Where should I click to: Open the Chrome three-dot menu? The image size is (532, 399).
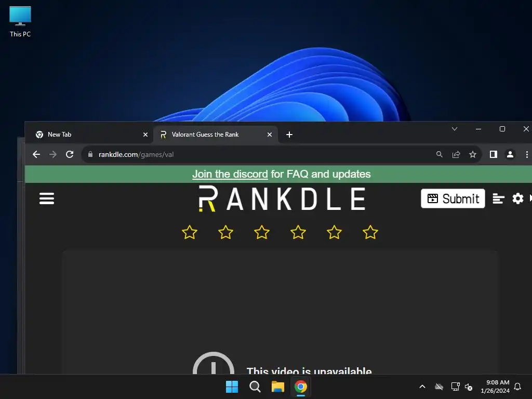(527, 154)
